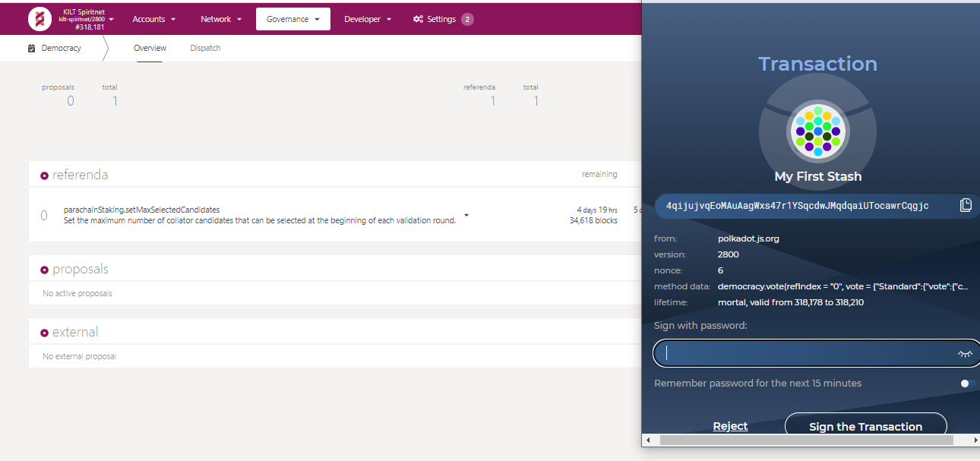This screenshot has height=461, width=980.
Task: Expand the parachainStaking.setMaxSelectedCandidates referendum details
Action: point(466,216)
